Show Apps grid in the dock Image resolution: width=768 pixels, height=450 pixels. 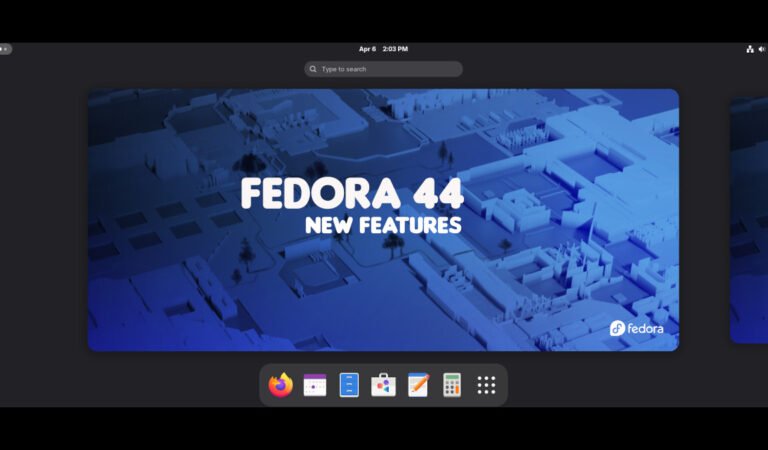click(x=486, y=385)
